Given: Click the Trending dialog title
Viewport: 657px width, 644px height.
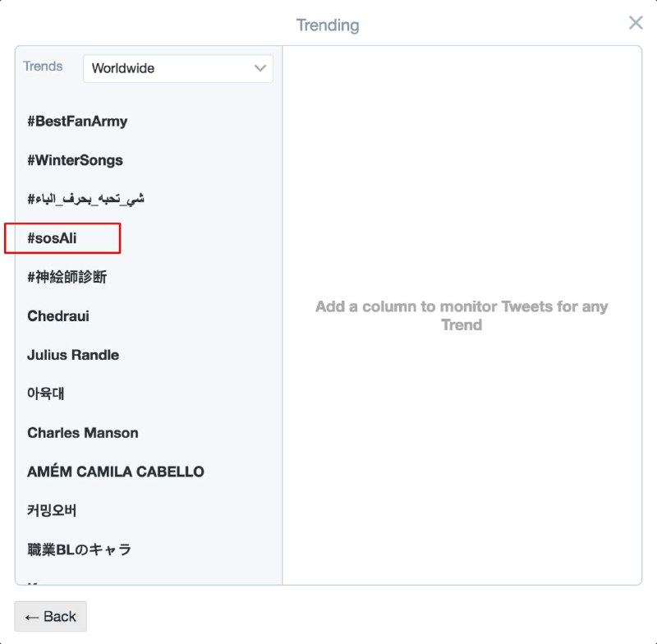Looking at the screenshot, I should 328,25.
